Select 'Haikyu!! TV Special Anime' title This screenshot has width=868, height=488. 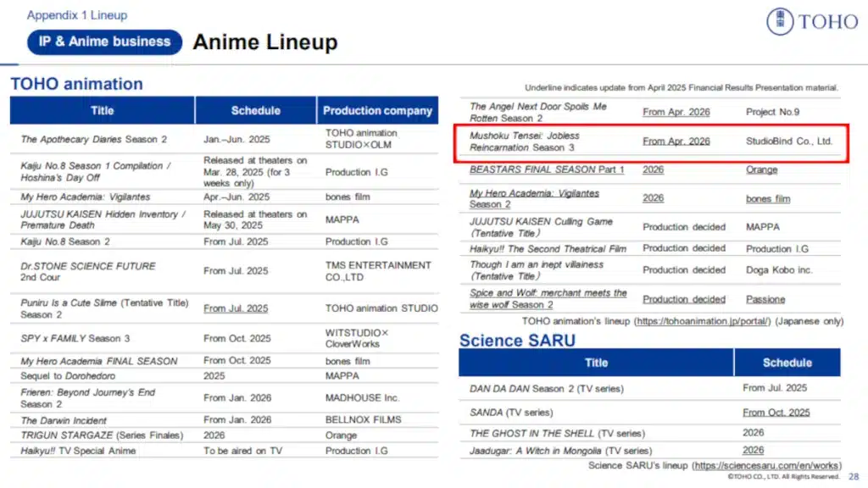[78, 451]
